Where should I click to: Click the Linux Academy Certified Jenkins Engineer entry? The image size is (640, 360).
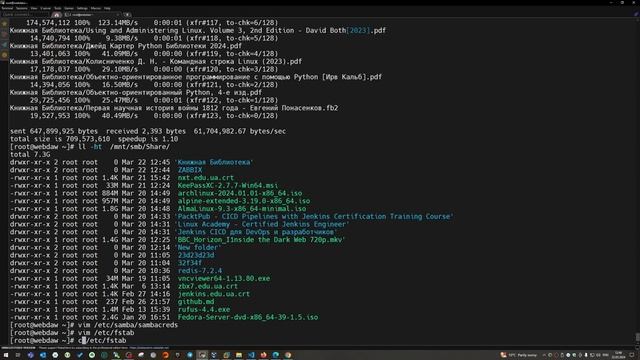pyautogui.click(x=262, y=224)
